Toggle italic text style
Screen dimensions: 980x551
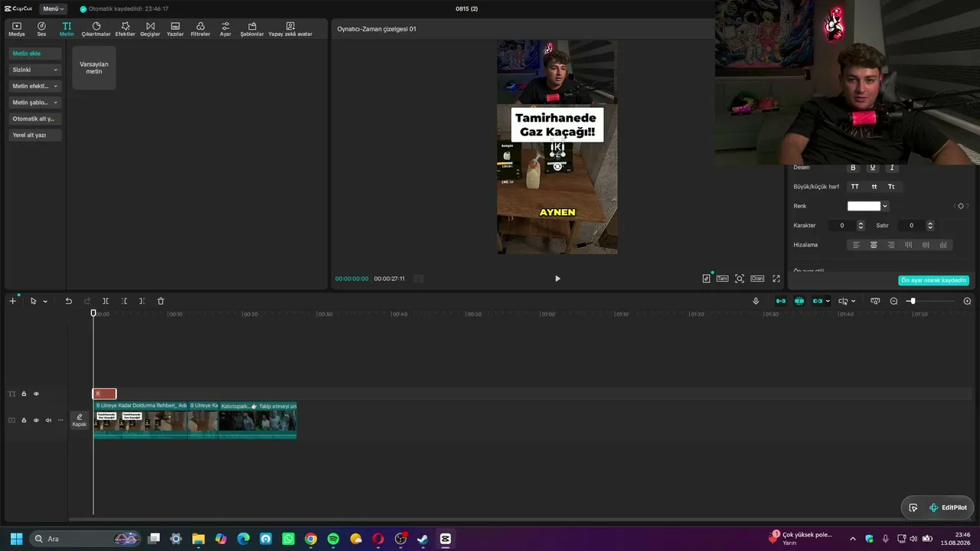(892, 168)
